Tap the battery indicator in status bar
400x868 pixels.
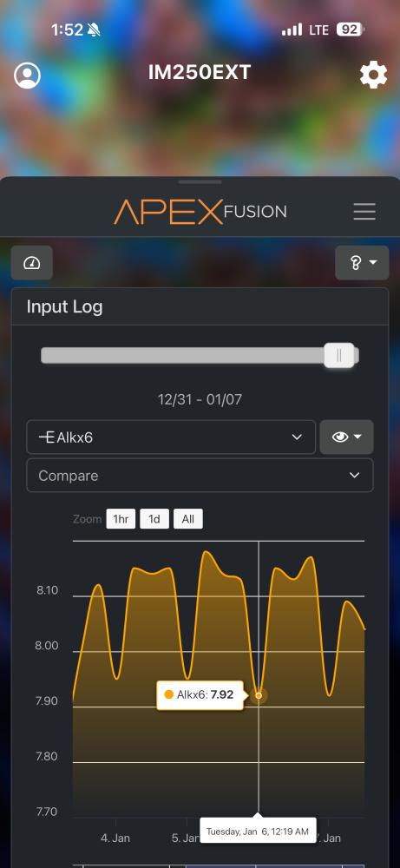(x=351, y=30)
